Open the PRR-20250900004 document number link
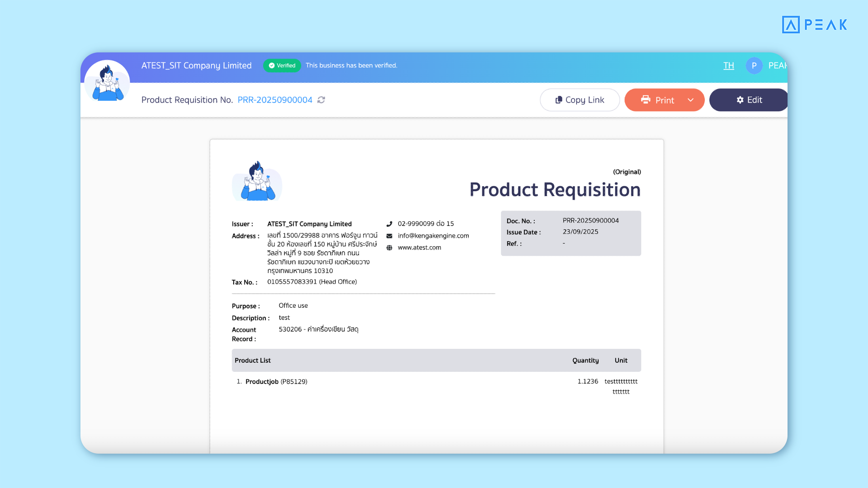 (275, 100)
